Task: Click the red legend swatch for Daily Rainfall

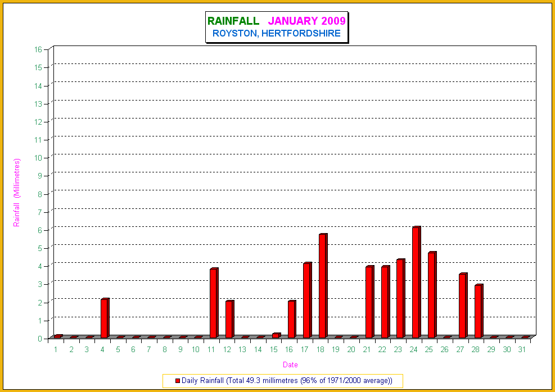Action: pyautogui.click(x=178, y=381)
